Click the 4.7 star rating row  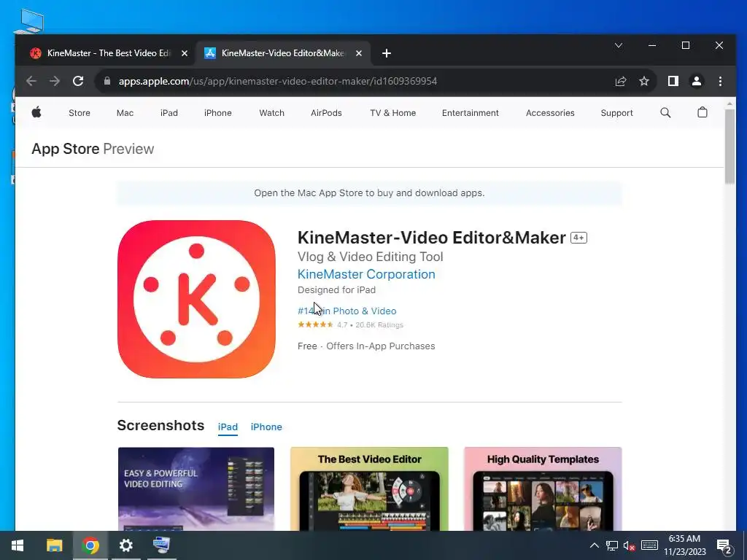pos(351,324)
